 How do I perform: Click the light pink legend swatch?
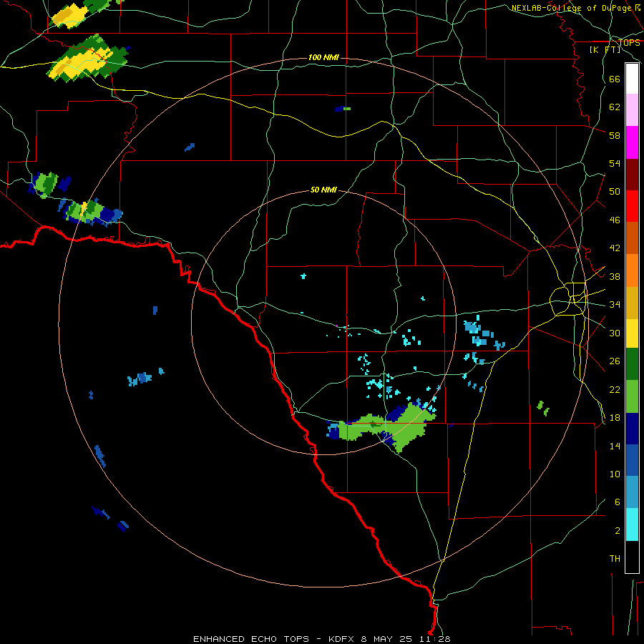pyautogui.click(x=632, y=109)
